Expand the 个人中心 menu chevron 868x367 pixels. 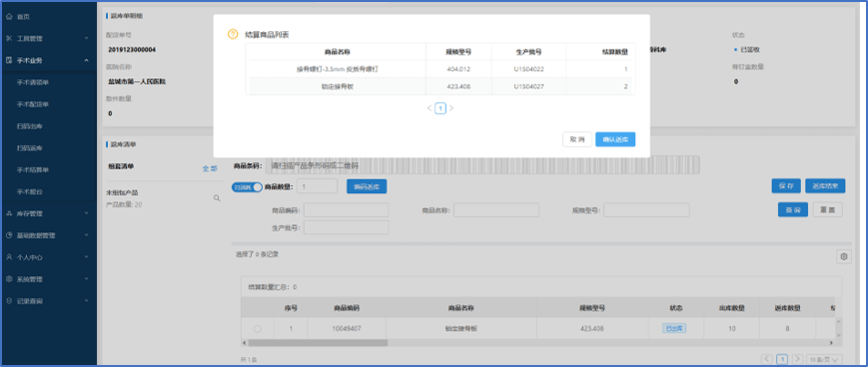click(86, 257)
